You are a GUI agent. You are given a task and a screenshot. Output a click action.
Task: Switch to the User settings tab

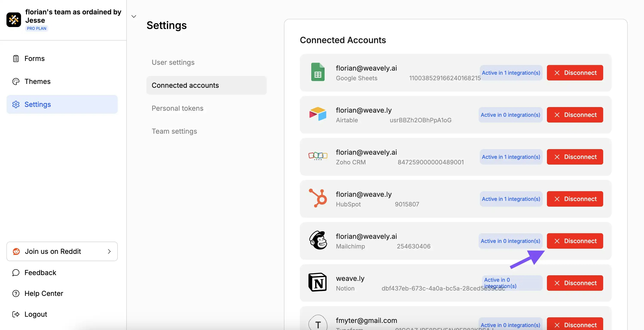pos(173,62)
